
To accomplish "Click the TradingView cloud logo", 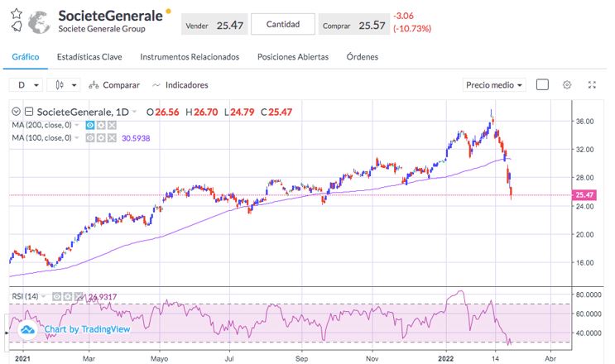I will click(27, 330).
